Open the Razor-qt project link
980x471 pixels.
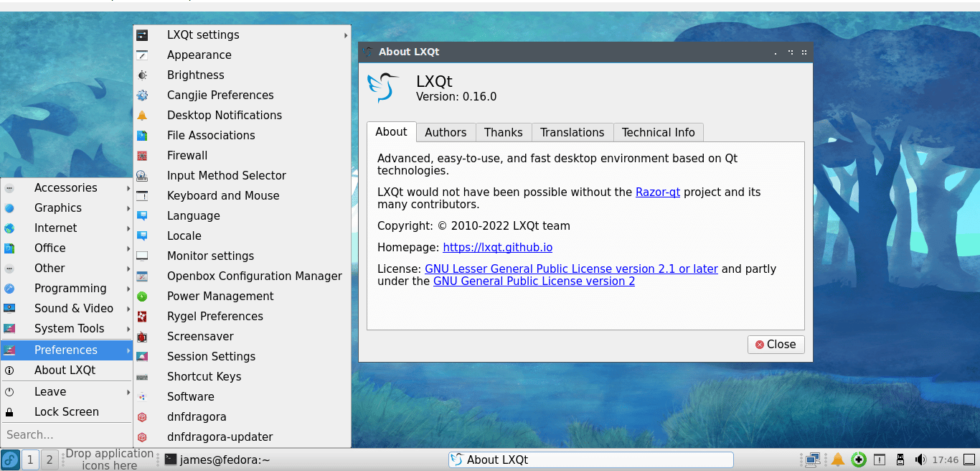(658, 192)
